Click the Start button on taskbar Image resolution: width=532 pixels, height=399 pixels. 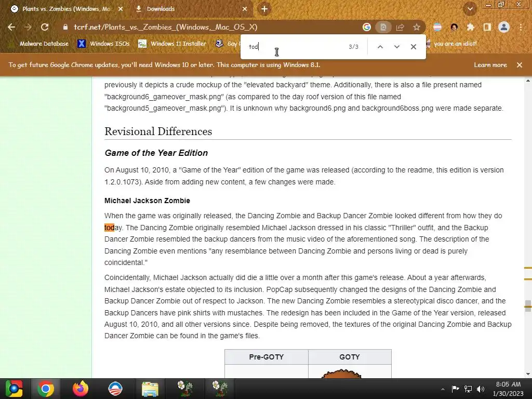click(14, 389)
